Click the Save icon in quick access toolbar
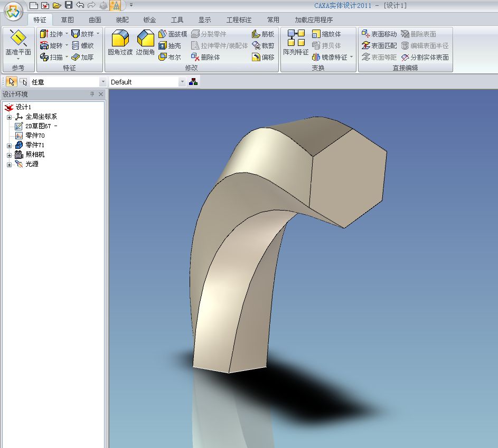Viewport: 498px width, 448px height. pos(69,5)
